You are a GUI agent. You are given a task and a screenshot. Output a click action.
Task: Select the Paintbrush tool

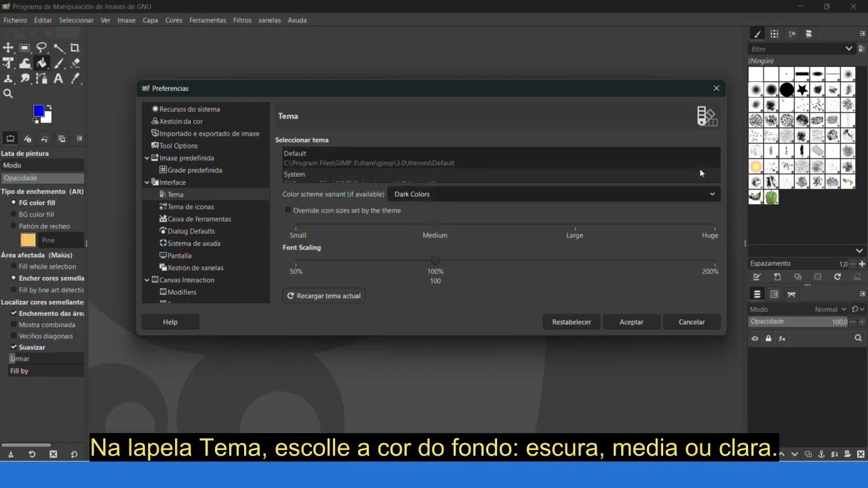pyautogui.click(x=58, y=63)
